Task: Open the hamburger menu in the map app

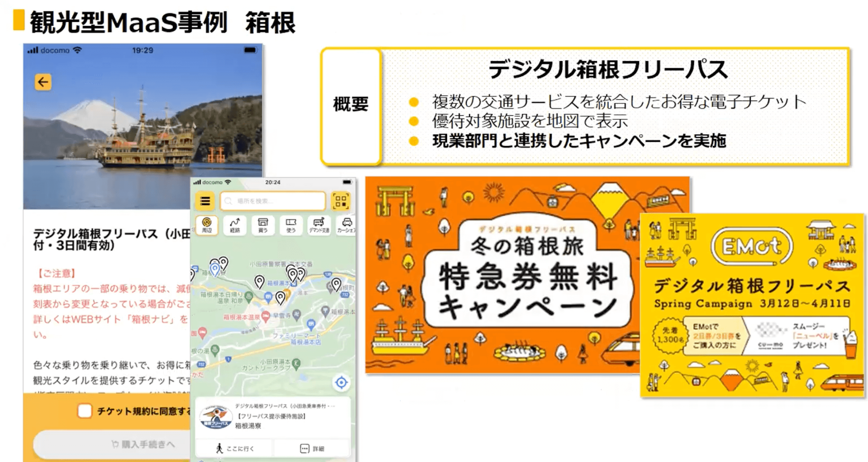Action: [x=205, y=201]
